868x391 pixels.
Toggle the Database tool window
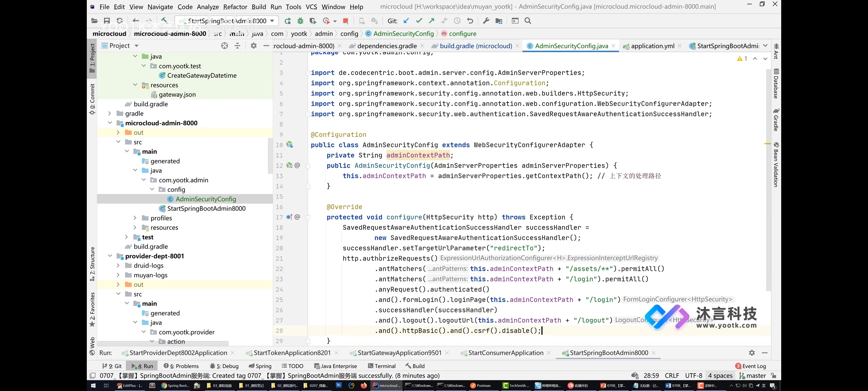point(776,83)
